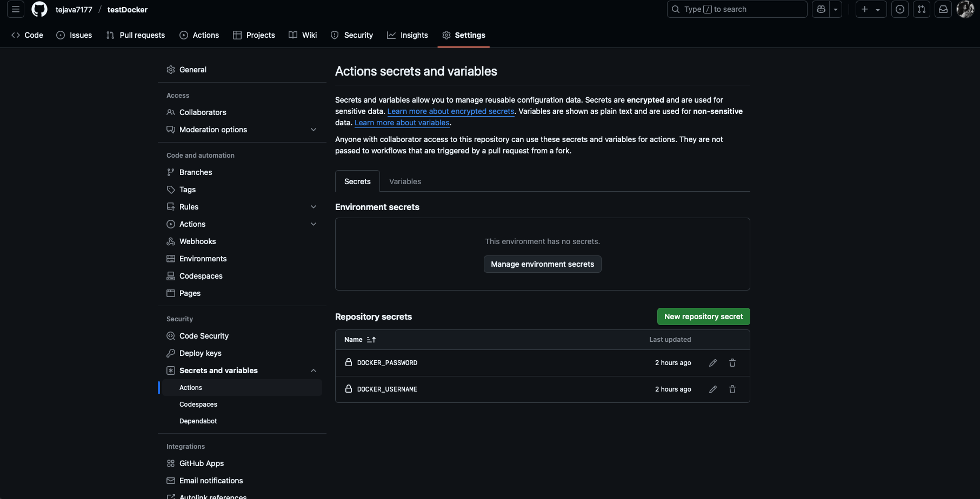Open the tejava7177 owner profile link
The image size is (980, 499).
pyautogui.click(x=74, y=10)
